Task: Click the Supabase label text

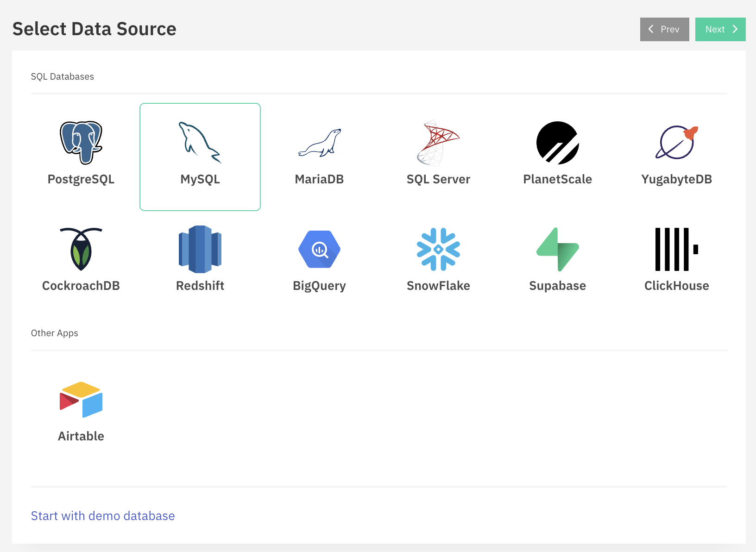Action: coord(558,286)
